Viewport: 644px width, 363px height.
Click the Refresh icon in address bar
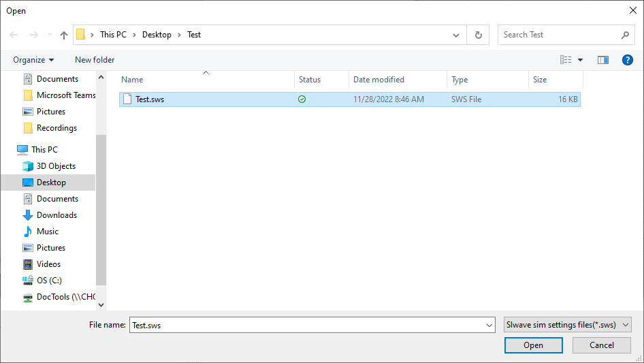click(x=478, y=35)
